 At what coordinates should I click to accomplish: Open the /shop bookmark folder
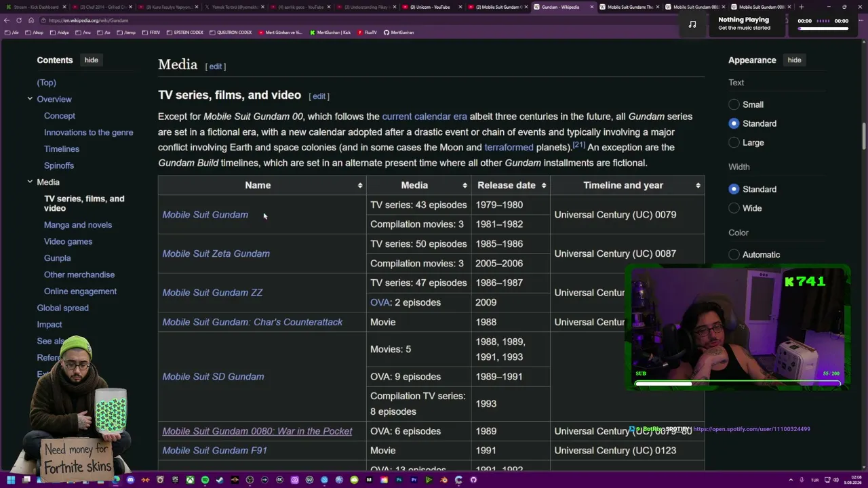35,33
